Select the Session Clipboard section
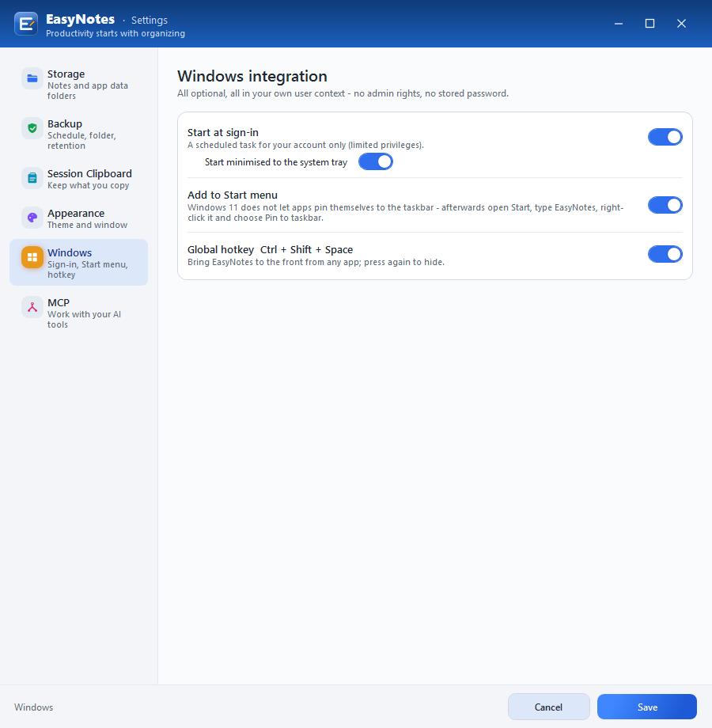The image size is (712, 728). click(x=78, y=179)
